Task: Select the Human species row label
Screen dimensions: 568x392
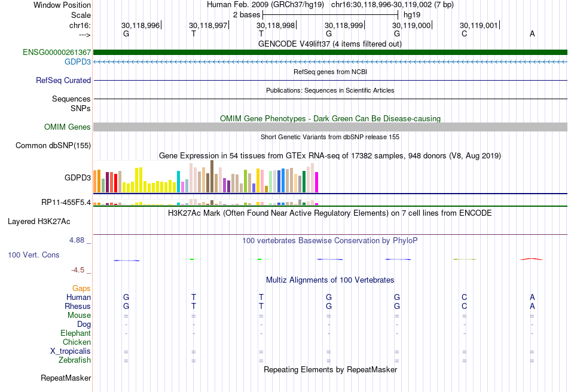Action: click(78, 297)
